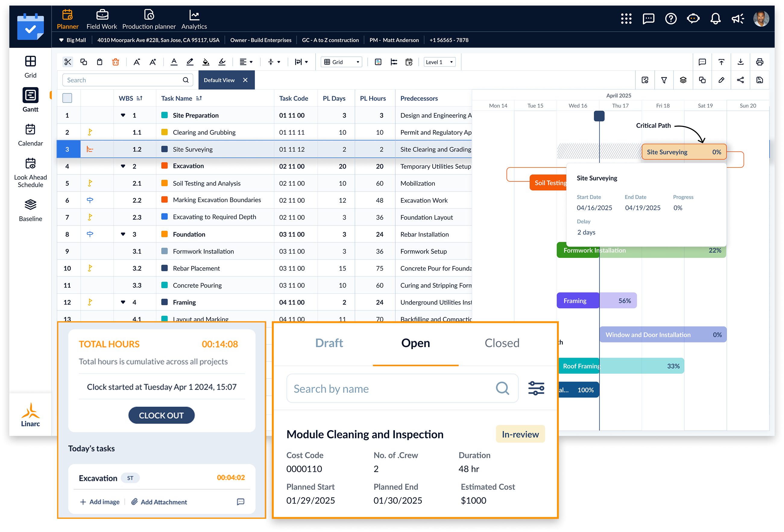This screenshot has width=784, height=532.
Task: Click the scissors cut icon in toolbar
Action: tap(68, 62)
